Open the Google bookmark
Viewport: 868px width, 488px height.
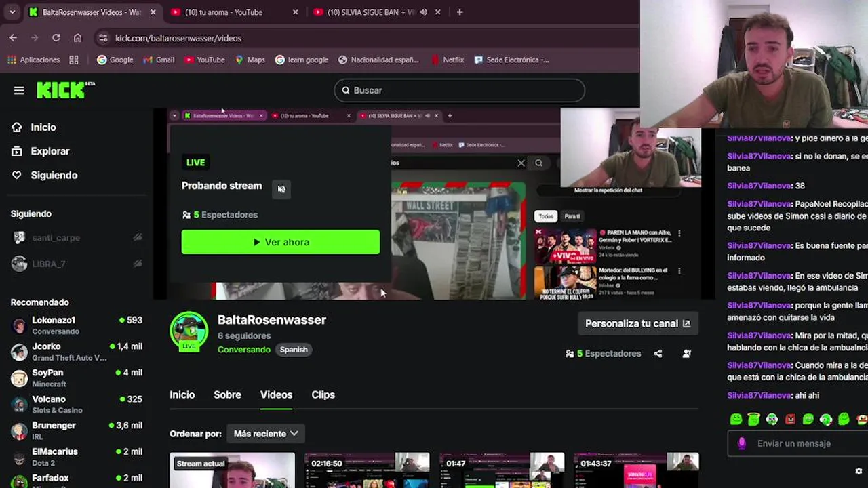tap(115, 60)
